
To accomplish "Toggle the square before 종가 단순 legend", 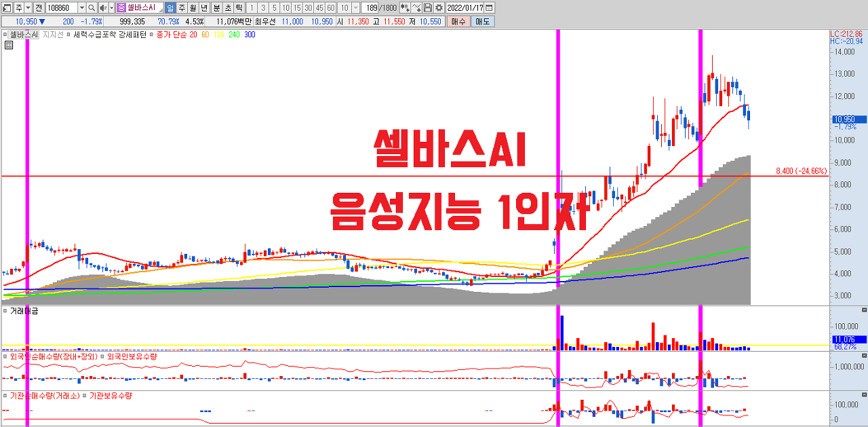I will click(x=151, y=34).
